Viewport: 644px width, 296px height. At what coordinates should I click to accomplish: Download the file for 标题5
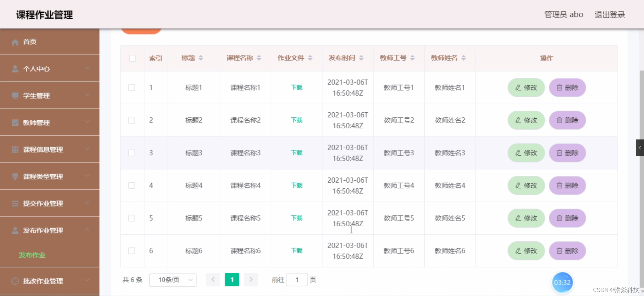point(297,218)
